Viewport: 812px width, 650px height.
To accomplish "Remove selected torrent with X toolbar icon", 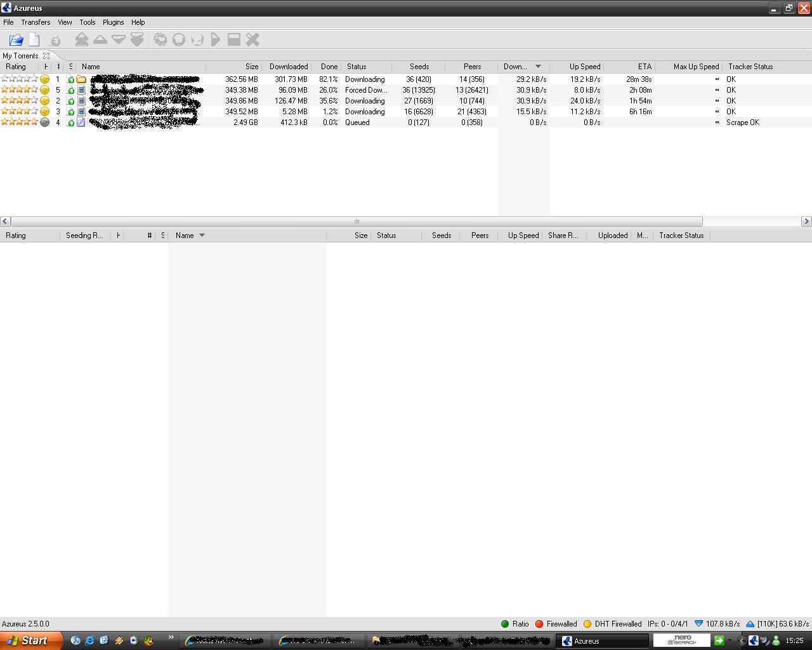I will coord(252,40).
